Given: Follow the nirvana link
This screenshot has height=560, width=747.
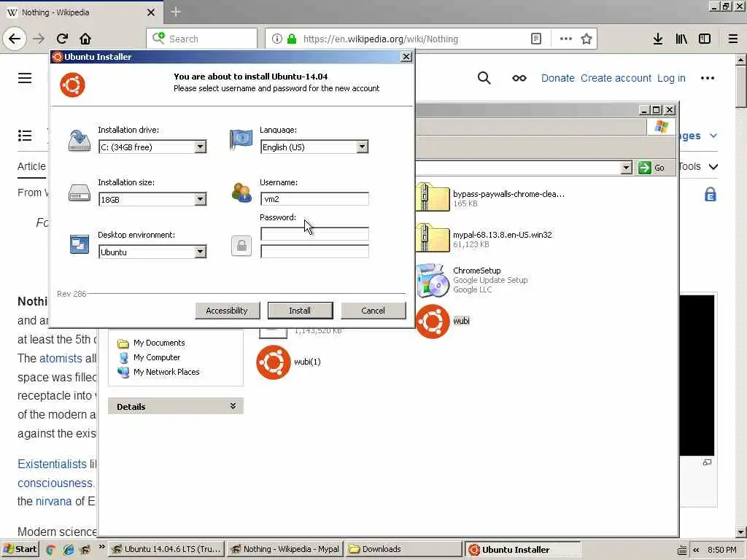Looking at the screenshot, I should pos(53,501).
